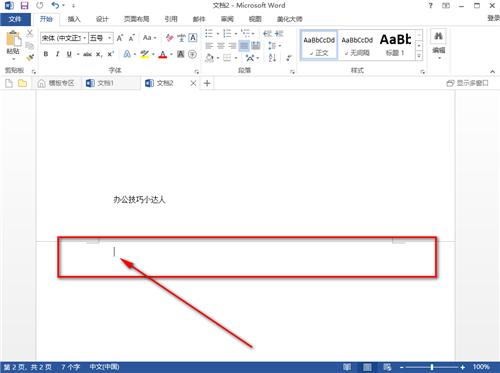Save the document from the quick access toolbar
The width and height of the screenshot is (500, 373).
pyautogui.click(x=24, y=5)
